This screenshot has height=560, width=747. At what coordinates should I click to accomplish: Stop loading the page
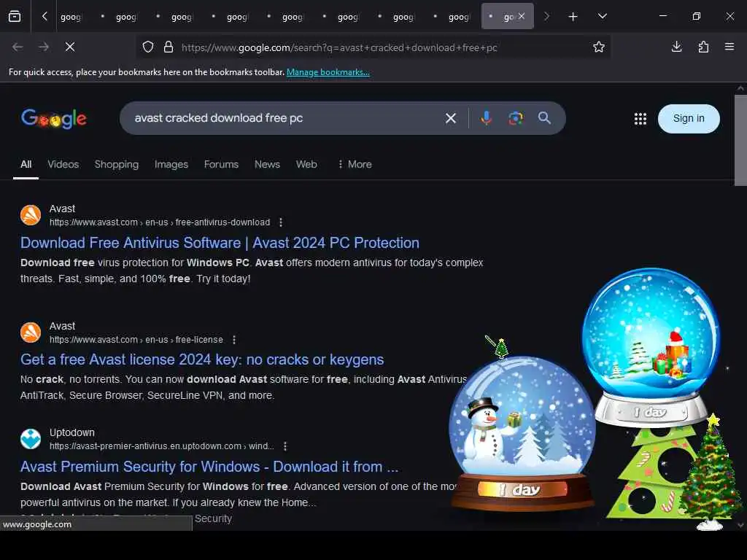tap(70, 47)
